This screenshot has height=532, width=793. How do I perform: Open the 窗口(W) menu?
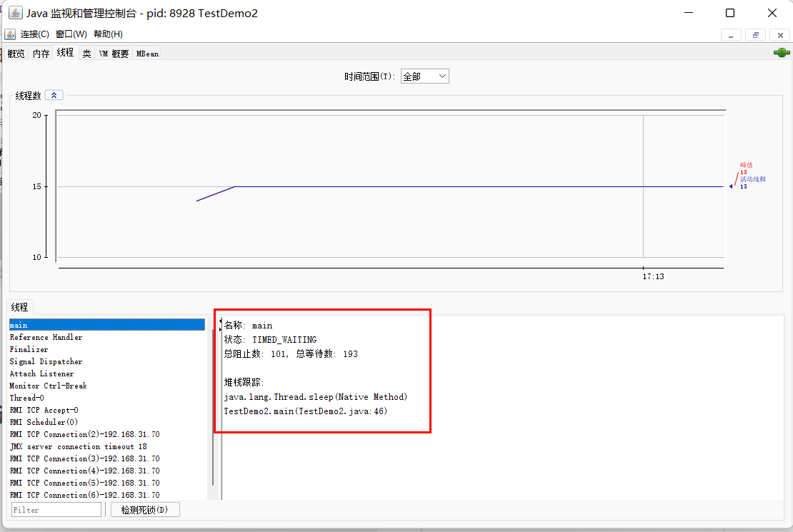click(71, 34)
